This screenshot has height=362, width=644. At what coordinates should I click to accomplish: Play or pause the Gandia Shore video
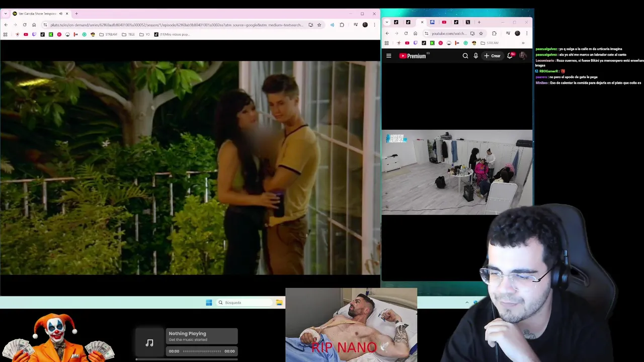pyautogui.click(x=190, y=168)
